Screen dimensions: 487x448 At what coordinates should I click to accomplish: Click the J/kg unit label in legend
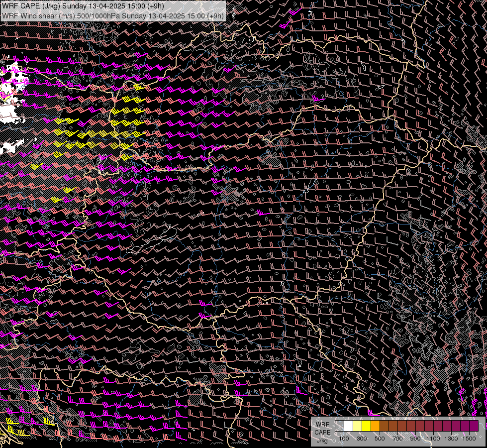(x=322, y=440)
